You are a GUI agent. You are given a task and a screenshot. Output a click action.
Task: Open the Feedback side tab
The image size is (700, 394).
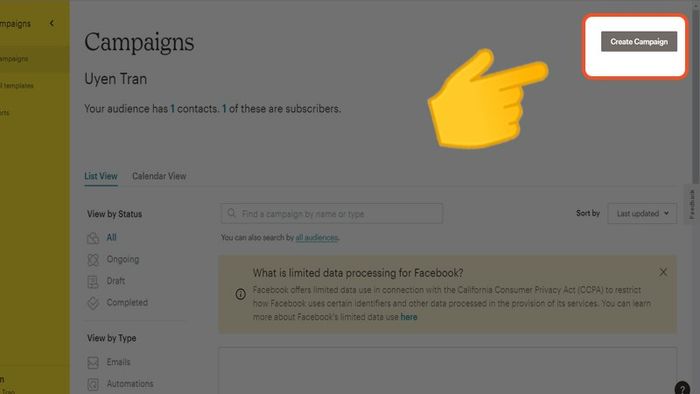(x=692, y=204)
